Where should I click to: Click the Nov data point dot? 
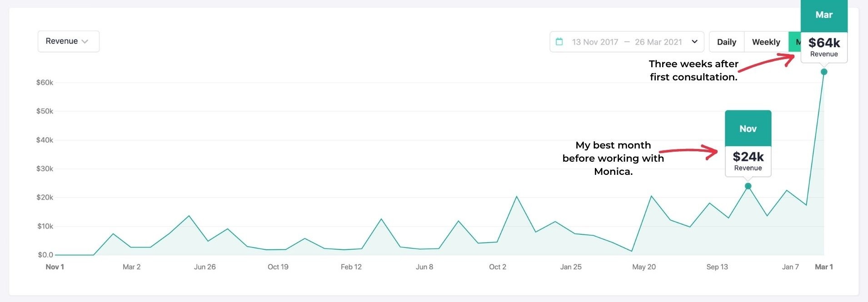pyautogui.click(x=748, y=186)
